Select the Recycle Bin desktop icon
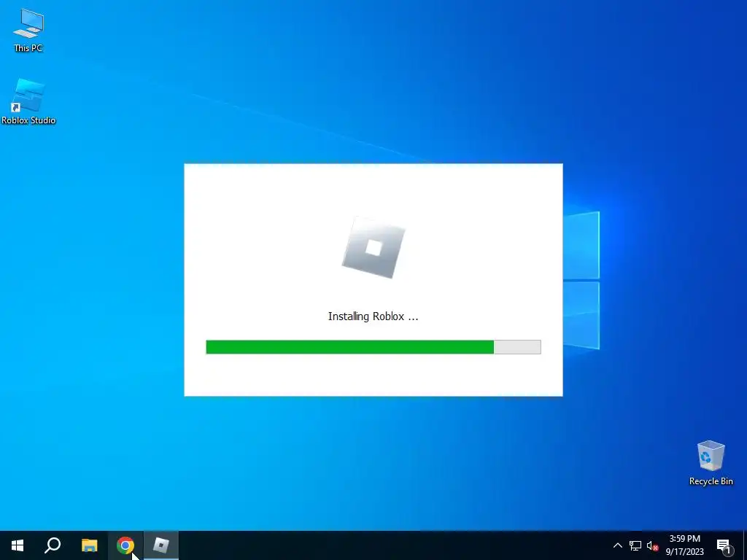 (711, 463)
